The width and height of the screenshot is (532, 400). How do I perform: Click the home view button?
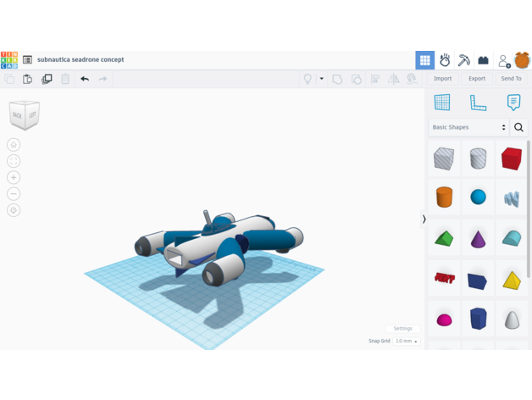coord(14,145)
